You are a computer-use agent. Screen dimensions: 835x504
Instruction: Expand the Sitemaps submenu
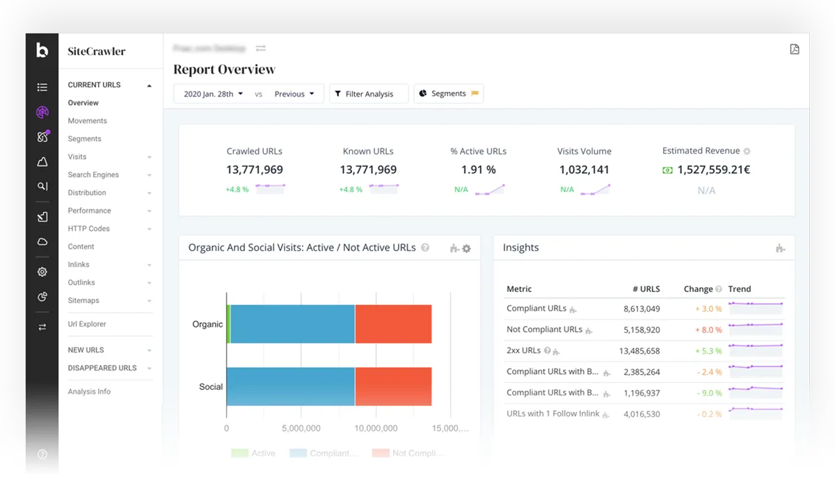(x=150, y=301)
